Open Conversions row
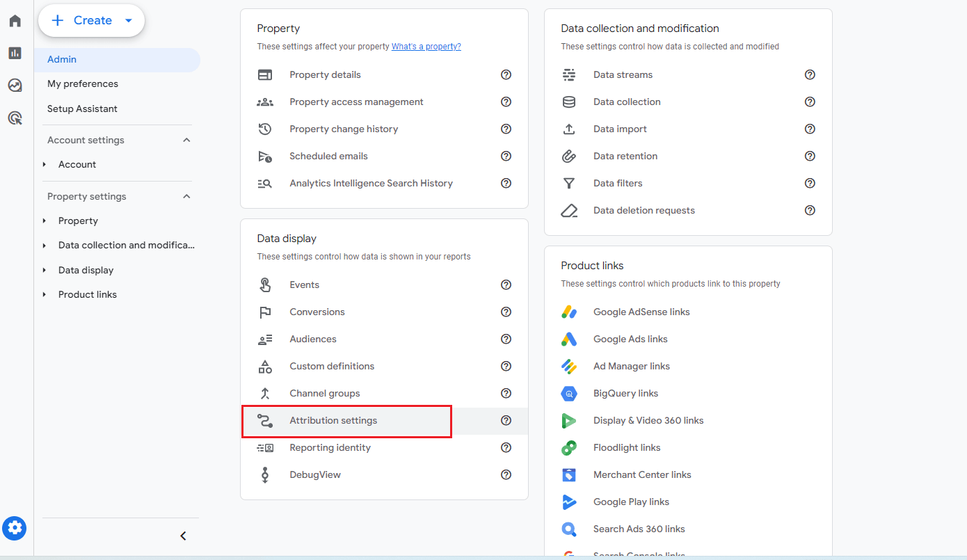 point(384,312)
